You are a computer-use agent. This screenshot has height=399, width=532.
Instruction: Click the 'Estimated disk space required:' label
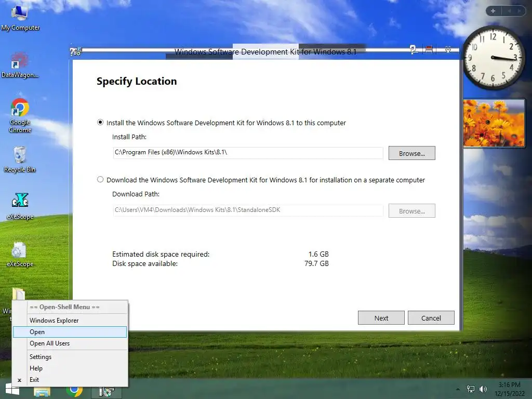[x=161, y=254]
